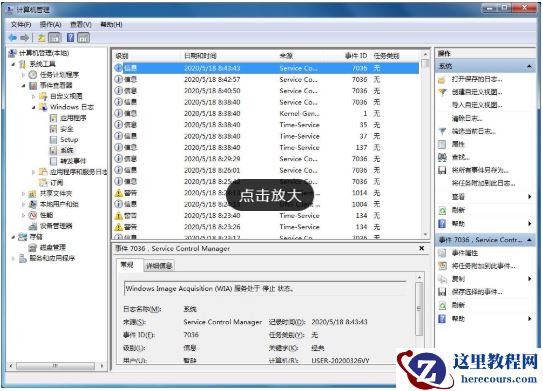Select 任务计划程序 in the tree

point(59,74)
